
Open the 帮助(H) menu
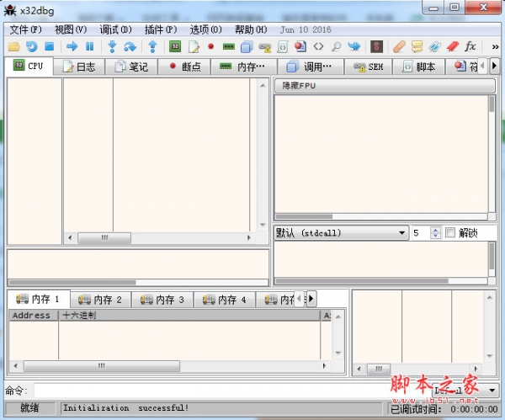[x=251, y=29]
